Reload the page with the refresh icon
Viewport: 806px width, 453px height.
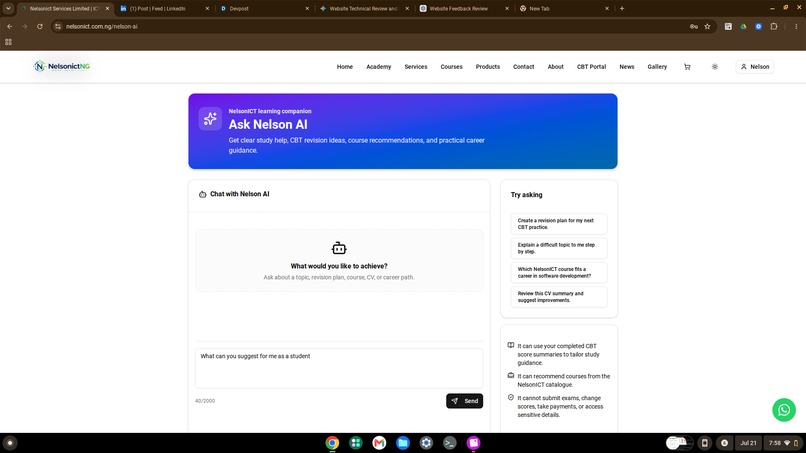[x=40, y=26]
